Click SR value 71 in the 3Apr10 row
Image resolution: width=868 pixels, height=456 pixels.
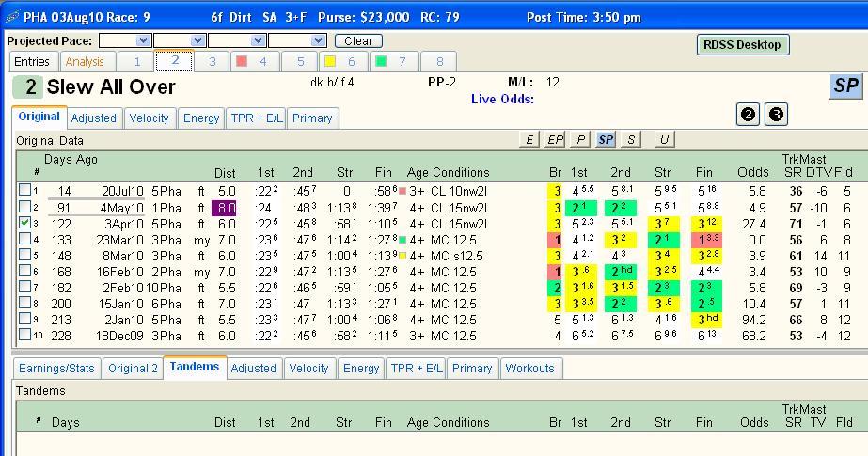[x=796, y=224]
